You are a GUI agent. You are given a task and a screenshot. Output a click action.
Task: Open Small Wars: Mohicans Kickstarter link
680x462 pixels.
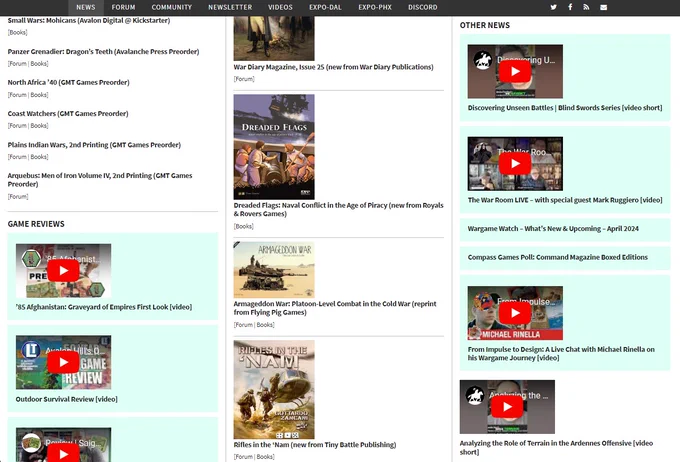click(89, 20)
